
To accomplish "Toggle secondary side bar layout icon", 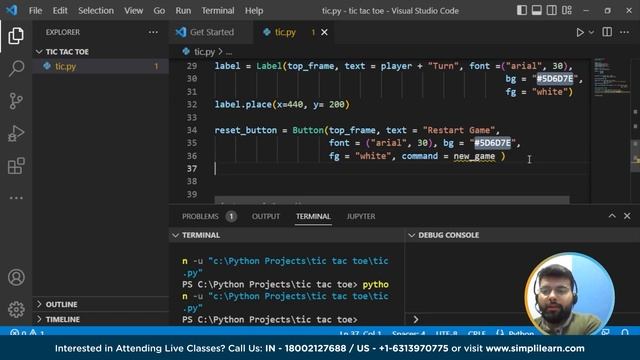I will [551, 10].
